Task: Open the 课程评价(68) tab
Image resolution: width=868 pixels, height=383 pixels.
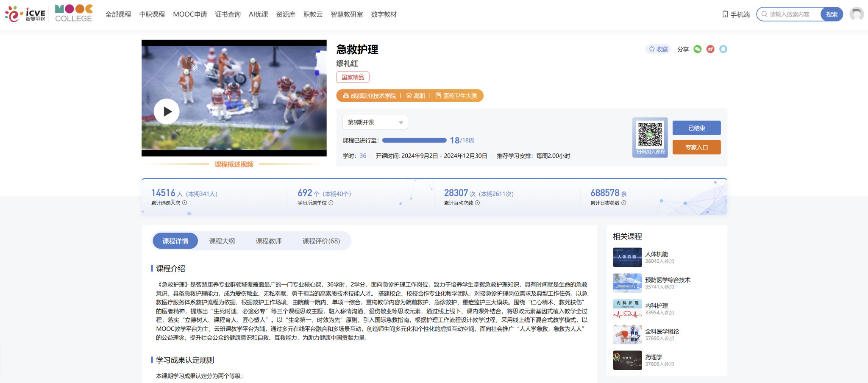Action: [321, 241]
